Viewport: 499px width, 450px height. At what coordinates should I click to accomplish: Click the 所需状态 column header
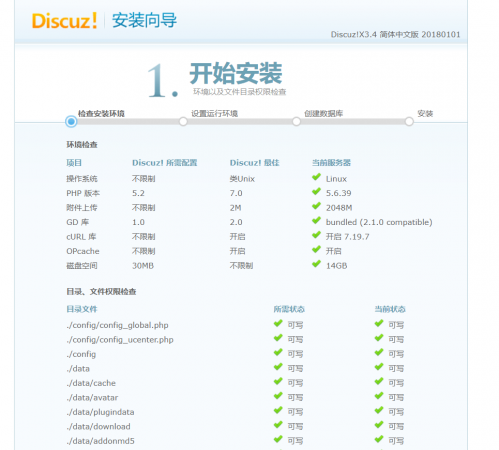click(289, 309)
